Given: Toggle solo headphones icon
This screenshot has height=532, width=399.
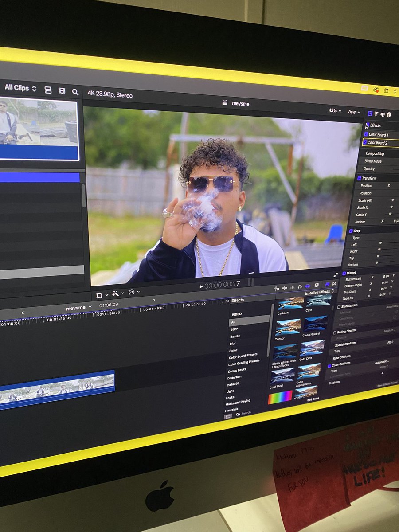Looking at the screenshot, I should point(300,287).
